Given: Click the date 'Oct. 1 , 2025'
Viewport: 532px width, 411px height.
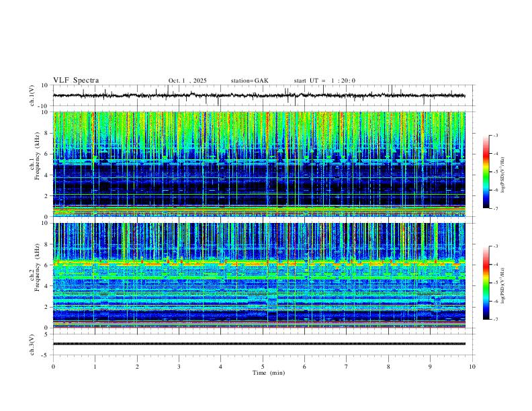Looking at the screenshot, I should point(187,81).
